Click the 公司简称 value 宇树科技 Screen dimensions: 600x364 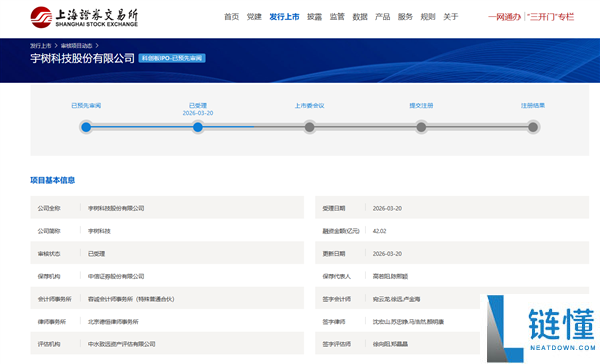click(99, 231)
